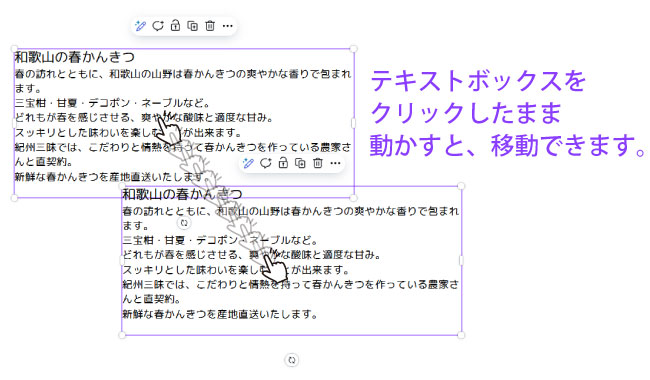Click bottom-right corner handle of lower text box

point(461,335)
